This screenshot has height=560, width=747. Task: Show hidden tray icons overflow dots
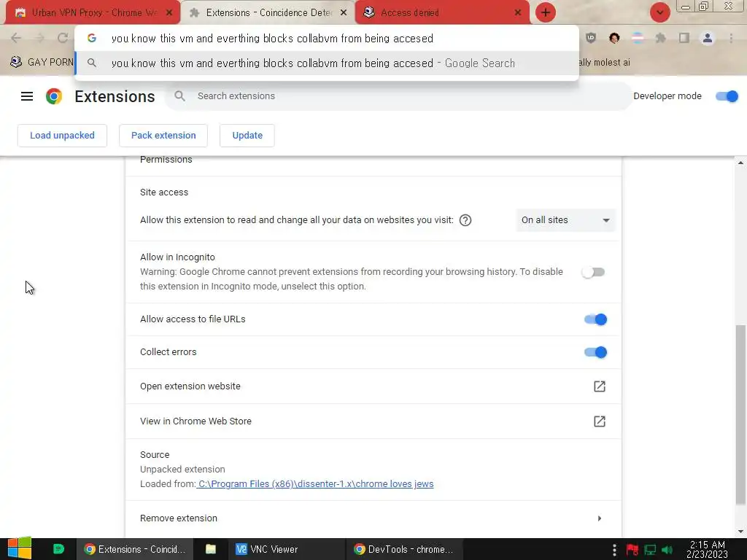click(x=614, y=550)
